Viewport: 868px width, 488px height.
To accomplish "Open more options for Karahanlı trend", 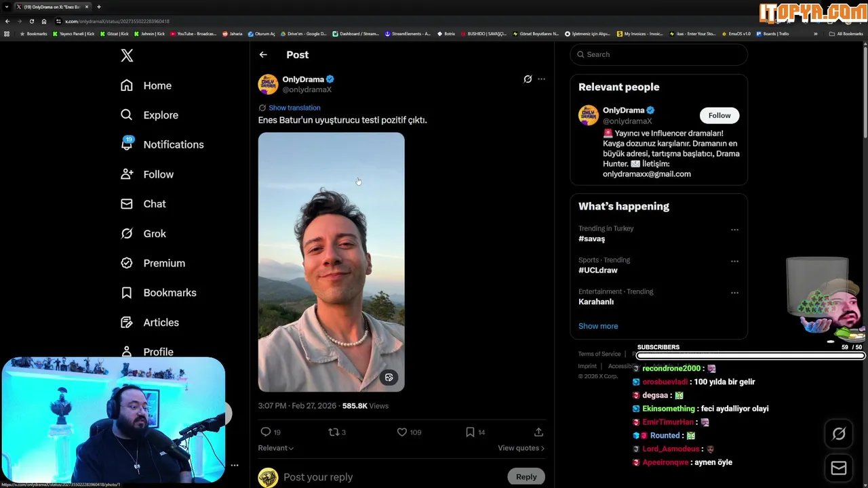I will pyautogui.click(x=734, y=293).
